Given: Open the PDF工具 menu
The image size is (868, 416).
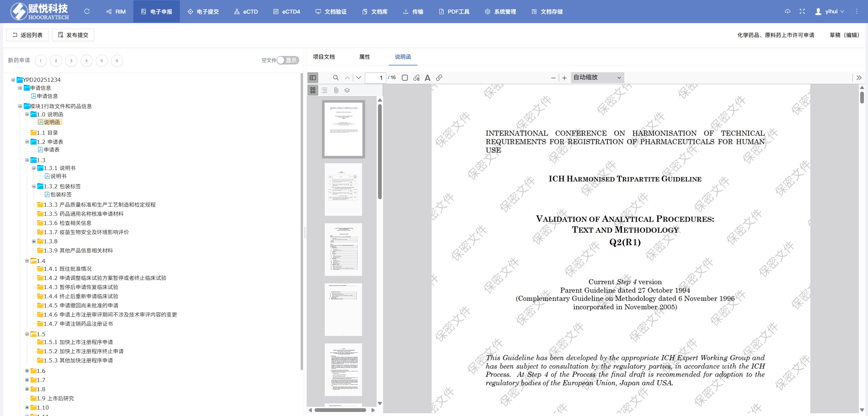Looking at the screenshot, I should click(454, 12).
